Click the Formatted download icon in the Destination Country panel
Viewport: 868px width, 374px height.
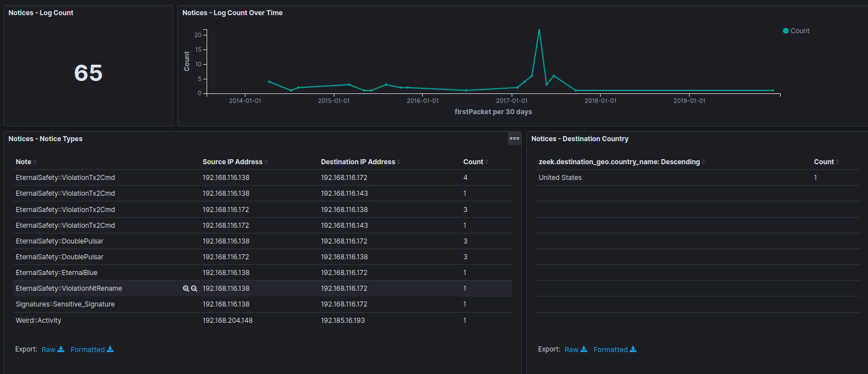tap(633, 349)
